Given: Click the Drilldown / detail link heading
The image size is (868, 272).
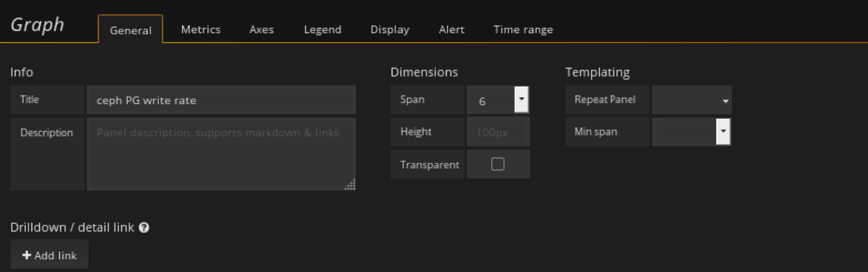Looking at the screenshot, I should point(72,228).
